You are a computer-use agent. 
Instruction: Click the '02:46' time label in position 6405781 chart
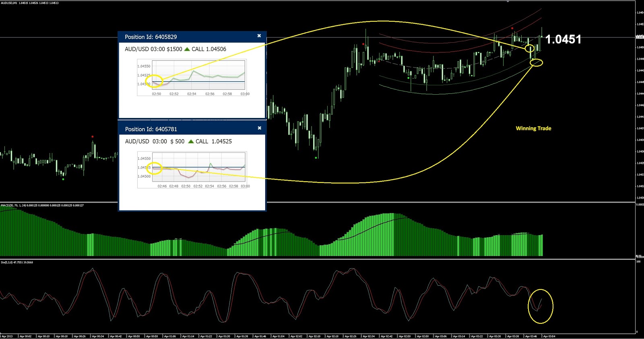click(x=162, y=186)
